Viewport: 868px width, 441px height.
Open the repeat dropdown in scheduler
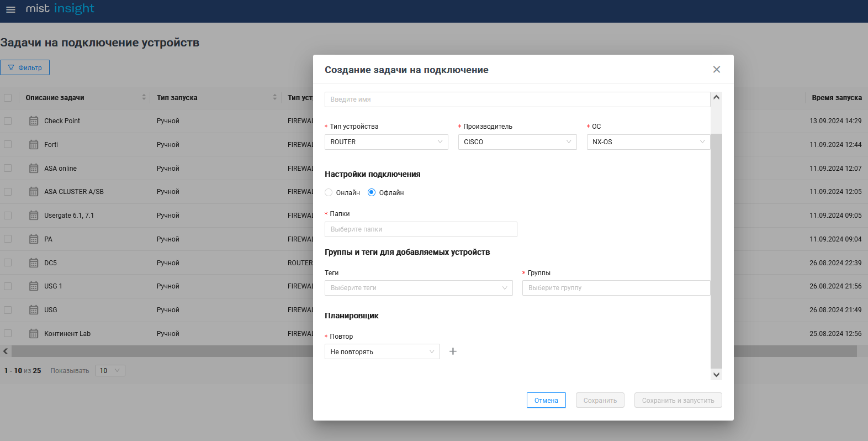(382, 352)
